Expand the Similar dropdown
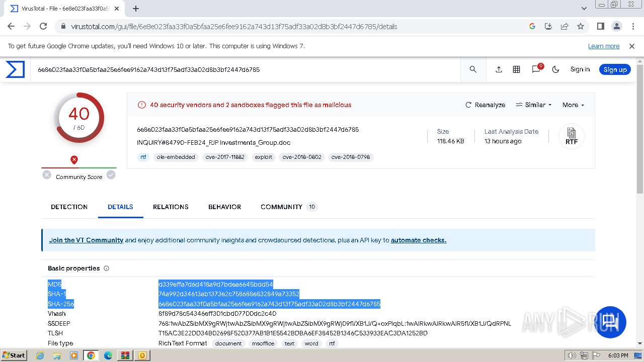Image resolution: width=644 pixels, height=362 pixels. pos(534,105)
